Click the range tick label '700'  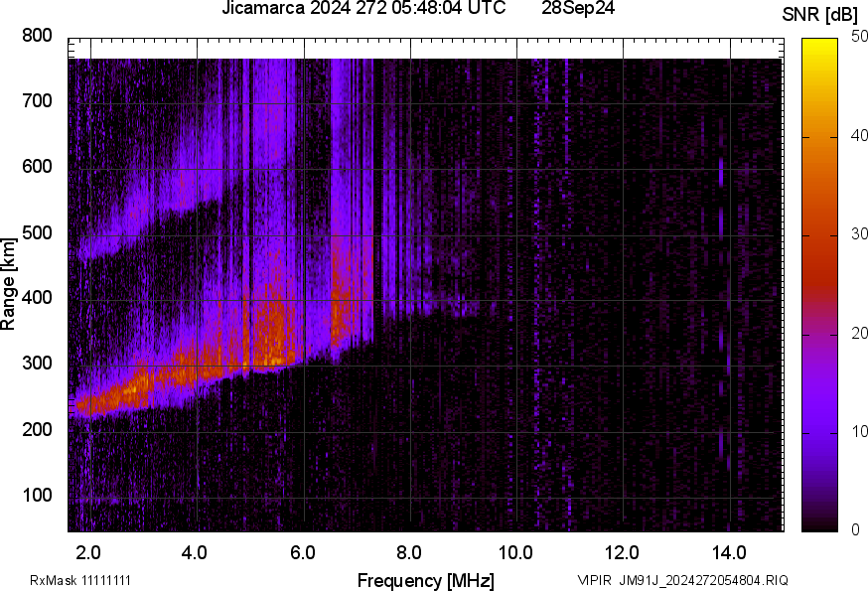coord(37,101)
